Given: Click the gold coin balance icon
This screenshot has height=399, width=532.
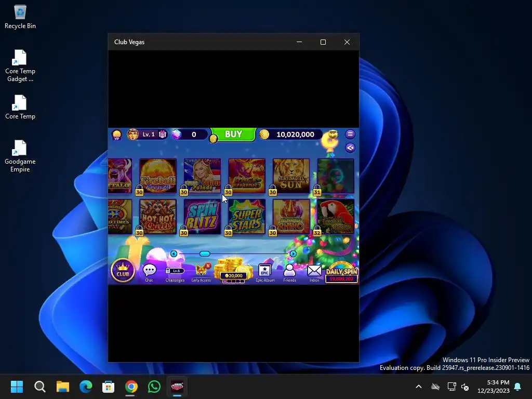Looking at the screenshot, I should click(x=264, y=135).
